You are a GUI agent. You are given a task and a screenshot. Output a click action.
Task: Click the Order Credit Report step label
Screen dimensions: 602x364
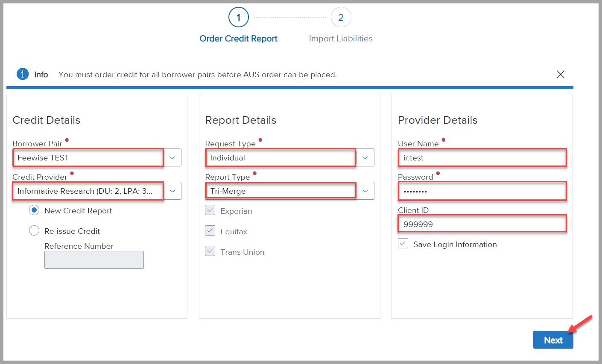point(238,38)
